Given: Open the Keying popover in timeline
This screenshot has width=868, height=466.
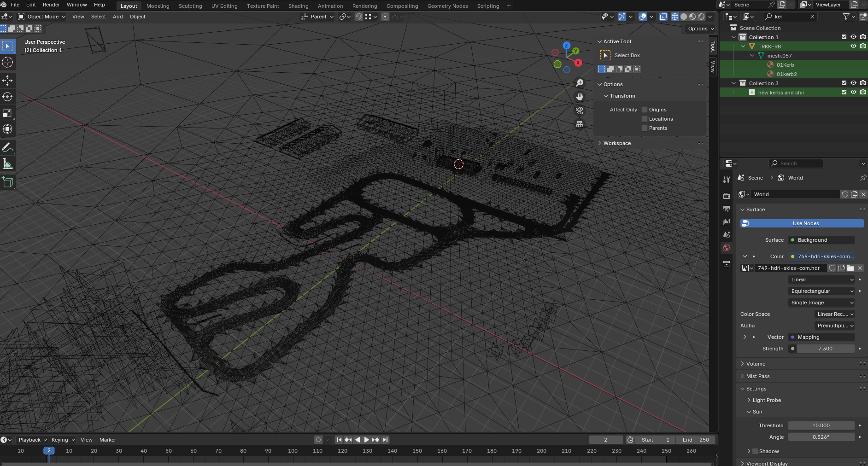Looking at the screenshot, I should coord(63,440).
